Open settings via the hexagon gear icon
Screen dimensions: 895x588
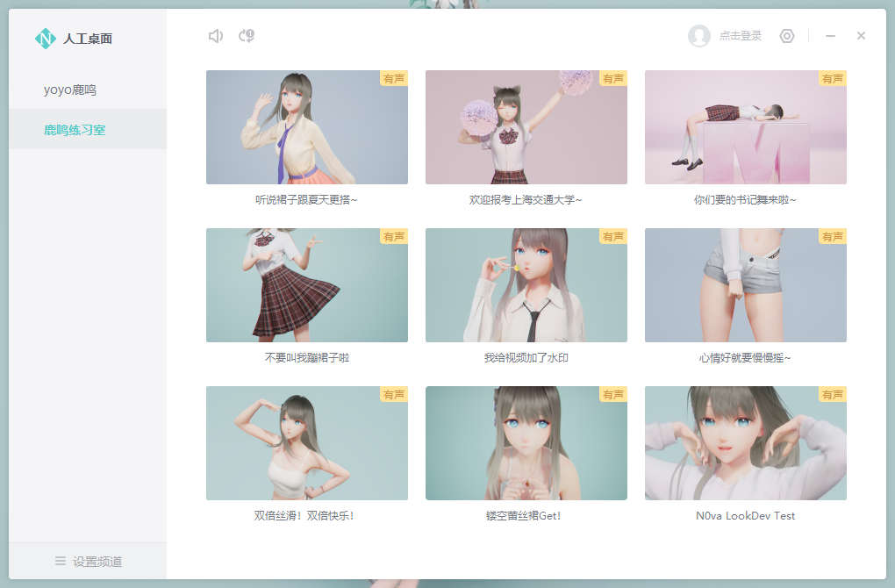[x=787, y=36]
